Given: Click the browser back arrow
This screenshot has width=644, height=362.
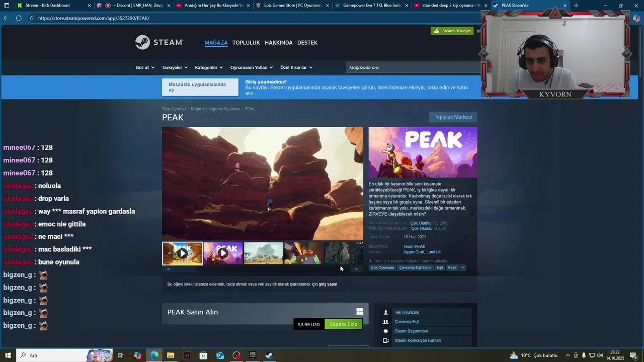Looking at the screenshot, I should point(7,18).
